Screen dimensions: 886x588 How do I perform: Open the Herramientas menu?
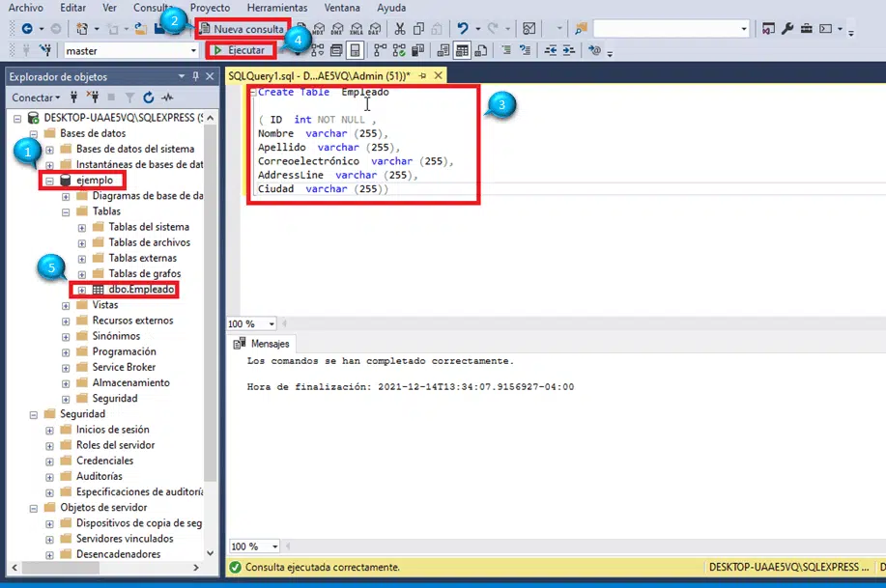[276, 8]
